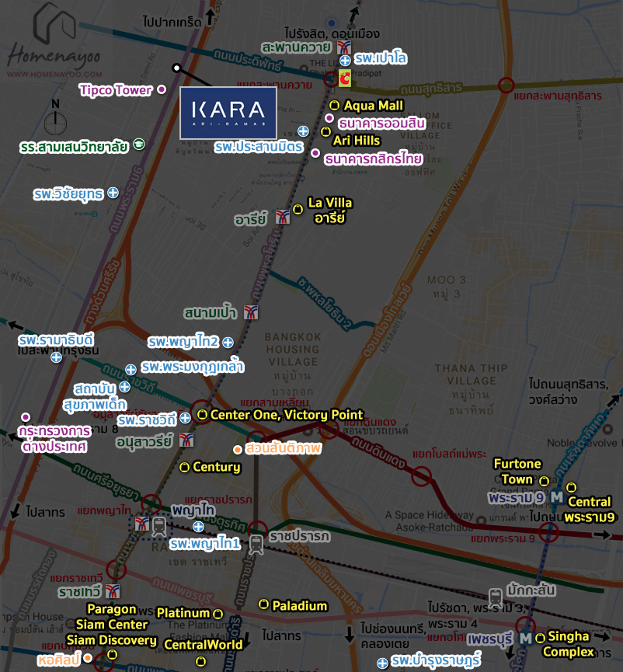Click the hospital cross icon for รพ.เปาโล
The height and width of the screenshot is (672, 623).
pyautogui.click(x=345, y=59)
